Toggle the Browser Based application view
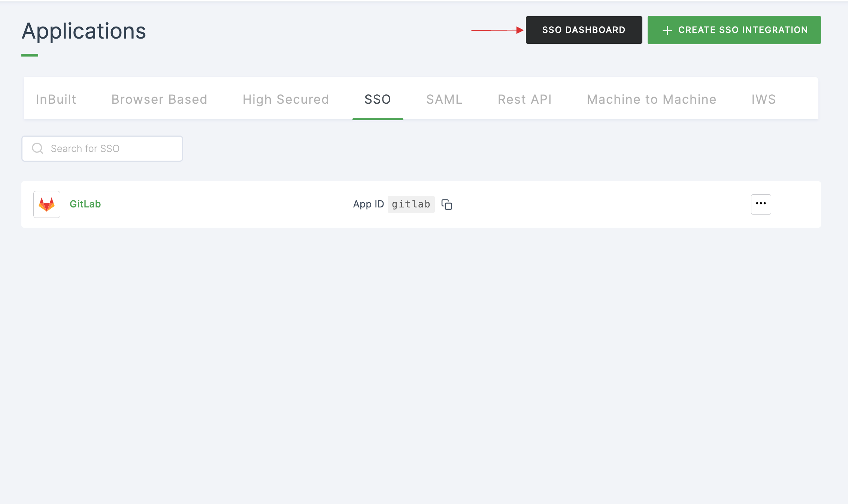848x504 pixels. pos(159,98)
